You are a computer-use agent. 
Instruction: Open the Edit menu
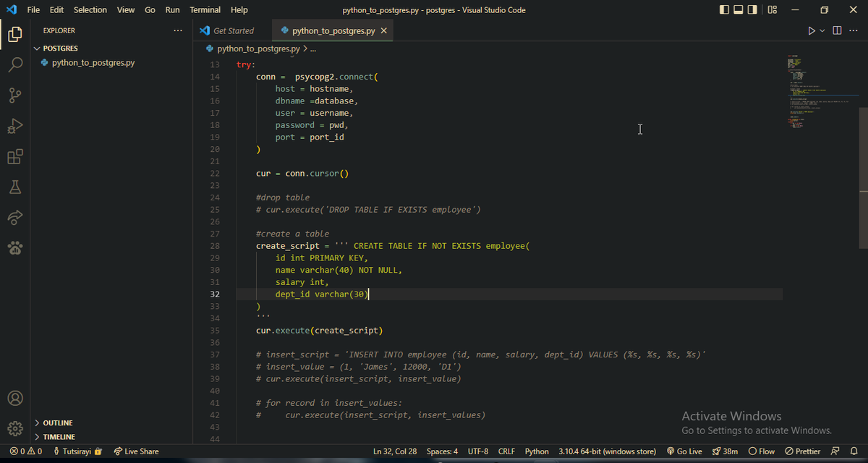point(57,9)
